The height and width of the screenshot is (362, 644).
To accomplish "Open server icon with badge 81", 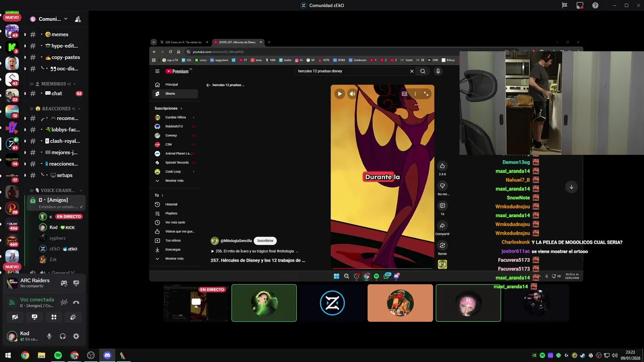I will click(12, 144).
